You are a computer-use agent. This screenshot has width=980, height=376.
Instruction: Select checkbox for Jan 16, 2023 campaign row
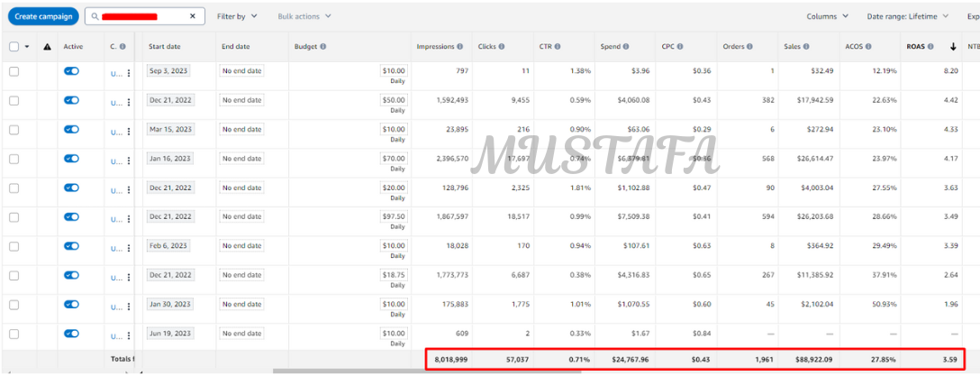tap(14, 159)
